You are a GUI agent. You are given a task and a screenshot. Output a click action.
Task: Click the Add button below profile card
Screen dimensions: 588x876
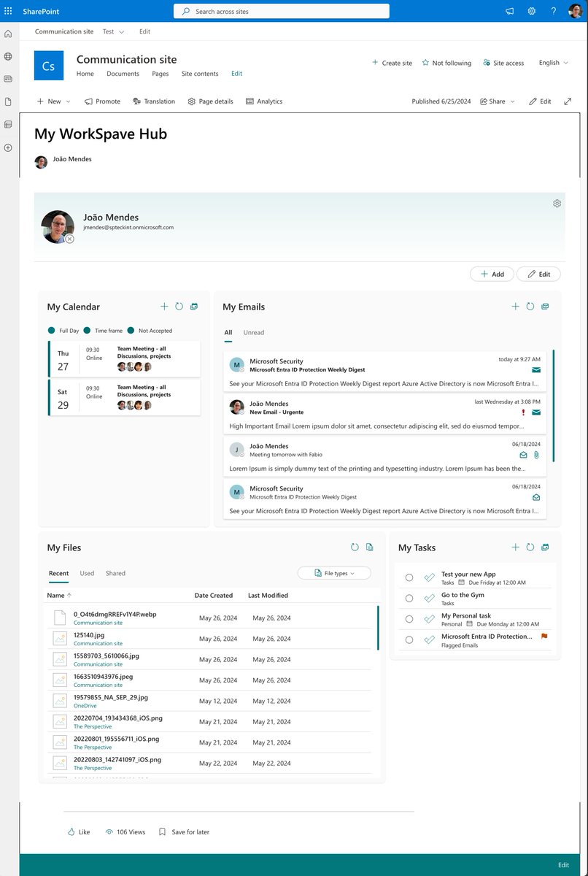pyautogui.click(x=492, y=274)
